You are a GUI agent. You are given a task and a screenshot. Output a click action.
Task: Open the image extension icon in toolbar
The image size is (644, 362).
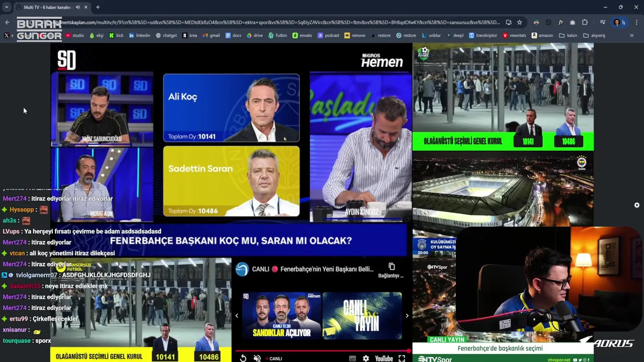[548, 22]
